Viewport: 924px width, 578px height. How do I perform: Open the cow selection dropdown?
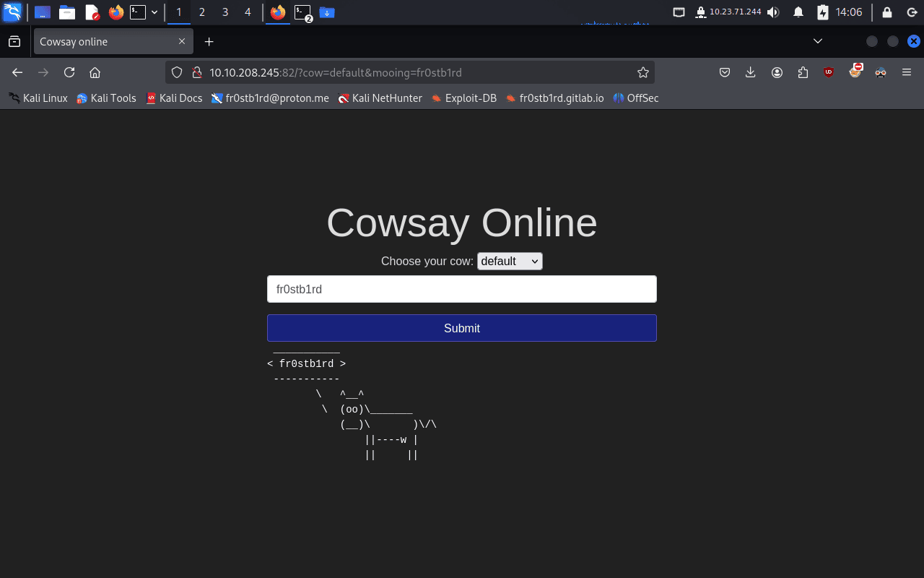[510, 262]
